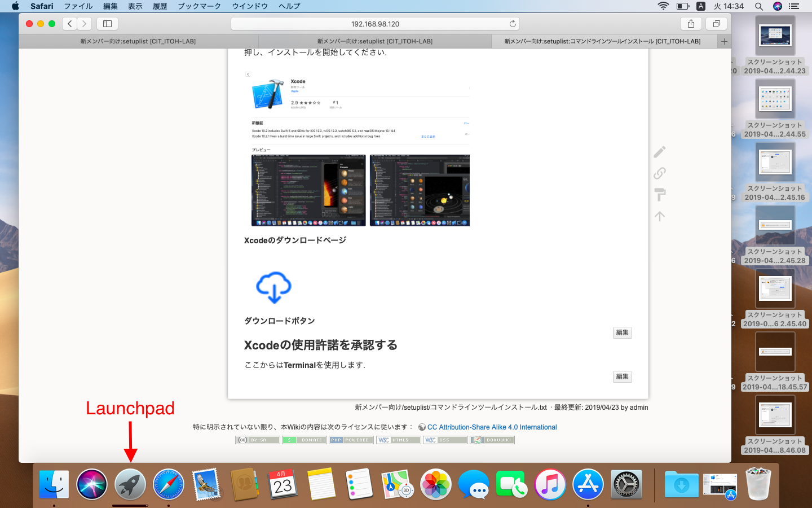
Task: Open Trash in the Dock
Action: [x=758, y=484]
